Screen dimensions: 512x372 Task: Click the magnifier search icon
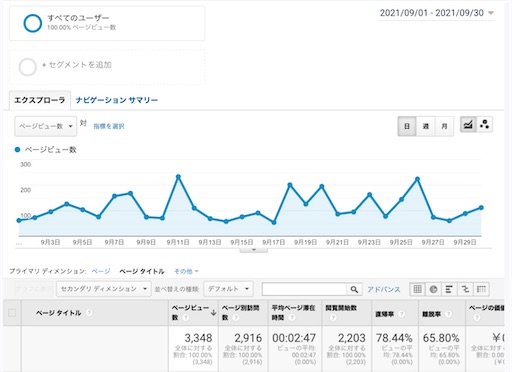click(354, 289)
